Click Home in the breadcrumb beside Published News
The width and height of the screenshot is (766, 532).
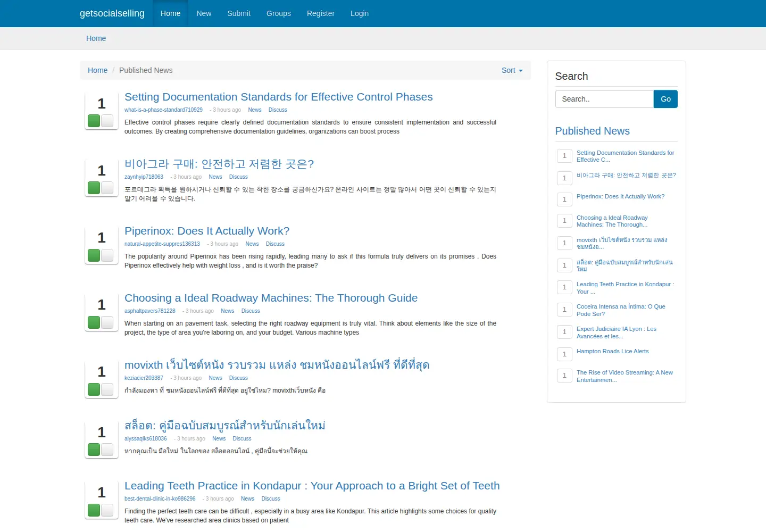[97, 70]
